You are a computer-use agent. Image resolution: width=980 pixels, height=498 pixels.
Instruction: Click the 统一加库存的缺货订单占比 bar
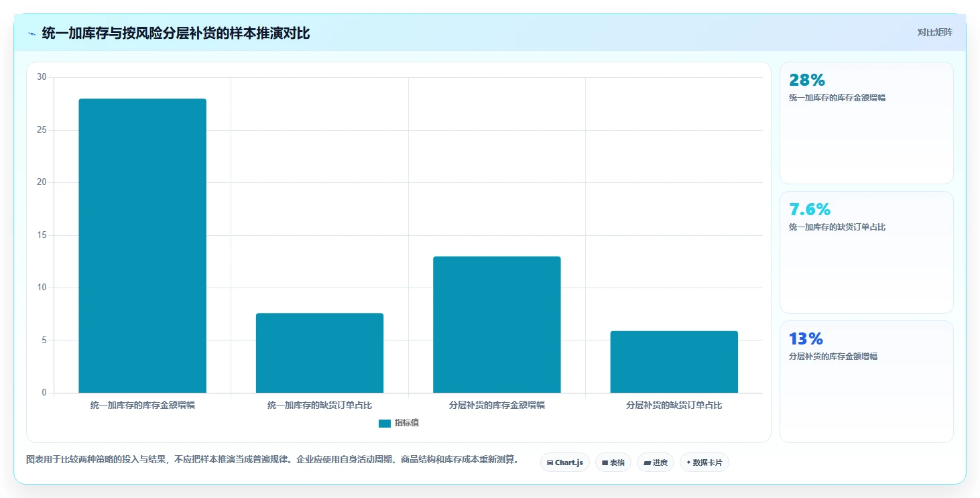[x=320, y=353]
